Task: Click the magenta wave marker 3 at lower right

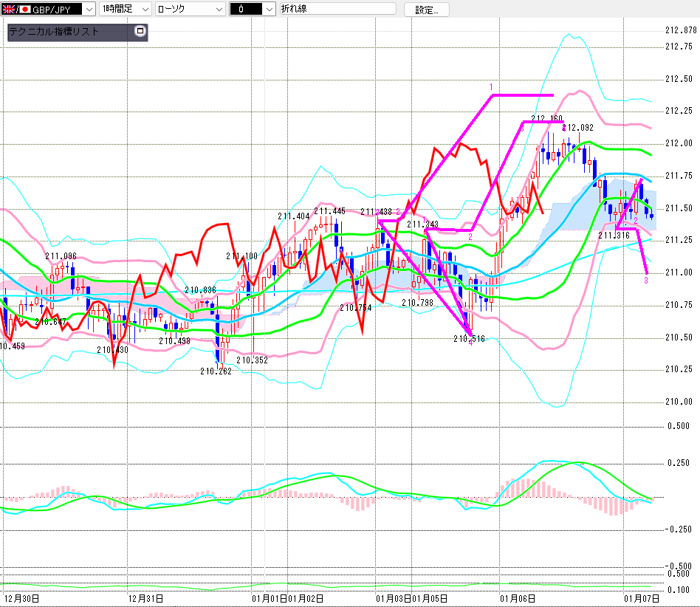Action: tap(646, 281)
